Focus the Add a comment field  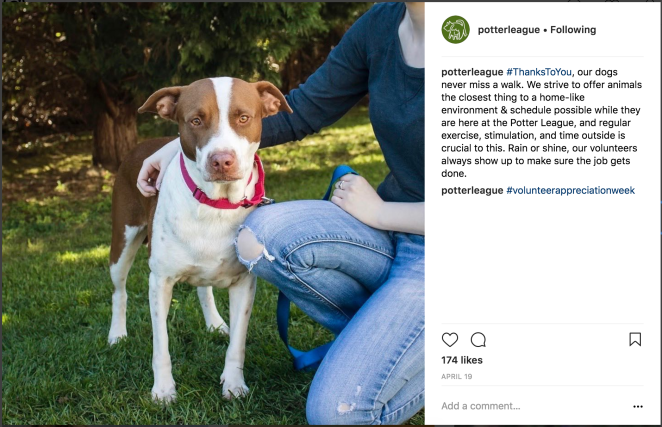[534, 406]
